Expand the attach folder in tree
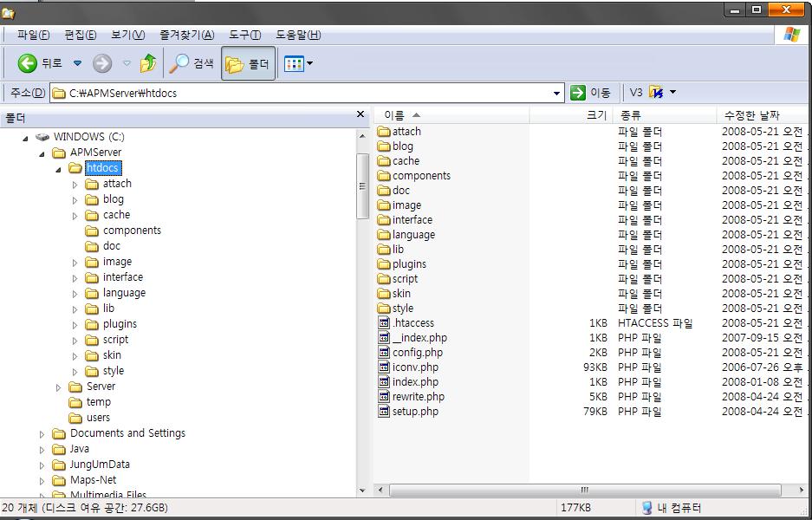The height and width of the screenshot is (520, 812). click(75, 185)
